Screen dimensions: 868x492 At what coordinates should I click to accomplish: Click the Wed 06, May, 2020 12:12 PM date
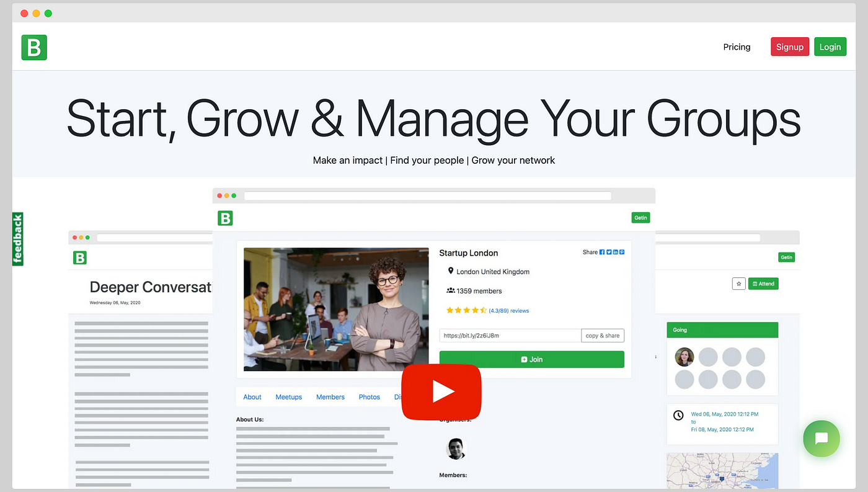pos(725,414)
